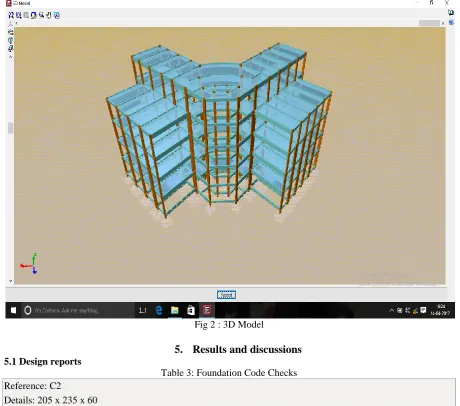The width and height of the screenshot is (460, 406).
Task: Close the 3D Model window
Action: pos(447,3)
